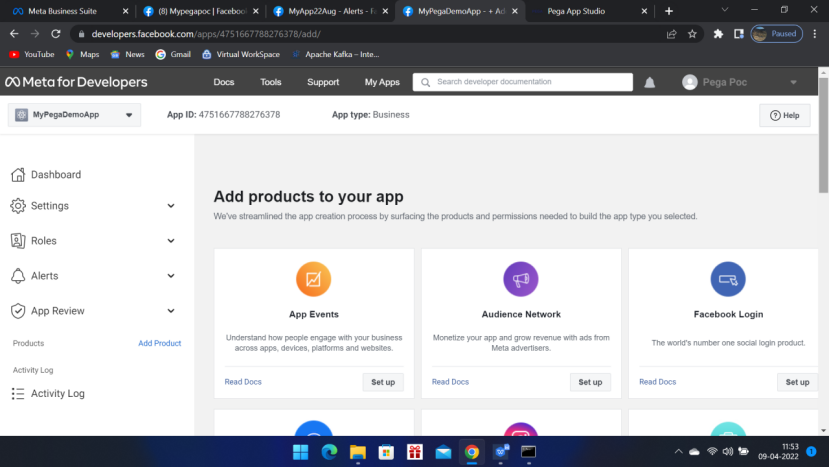Open Microsoft Store from taskbar
The width and height of the screenshot is (830, 467).
tap(386, 452)
